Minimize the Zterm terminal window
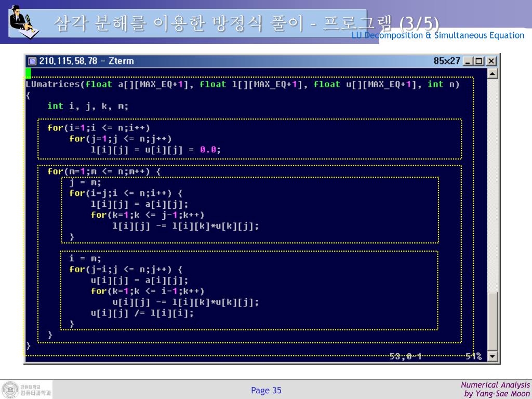Screen dimensions: 532x399 (468, 61)
